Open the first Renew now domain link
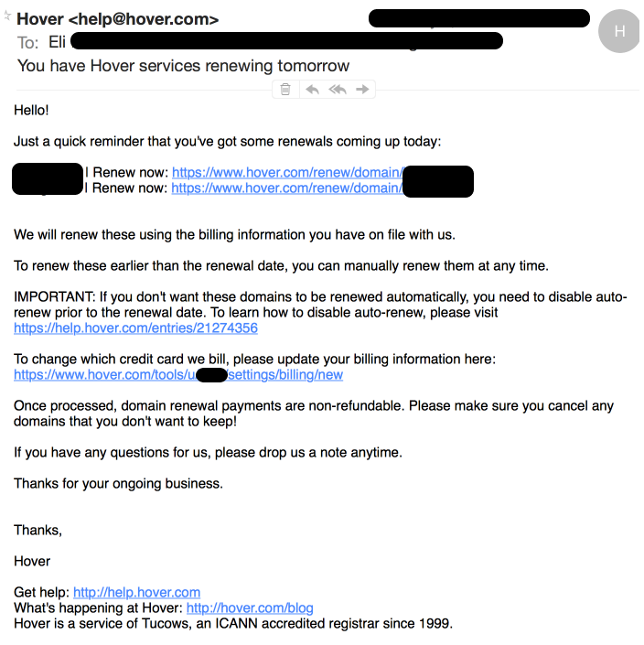 pyautogui.click(x=287, y=172)
